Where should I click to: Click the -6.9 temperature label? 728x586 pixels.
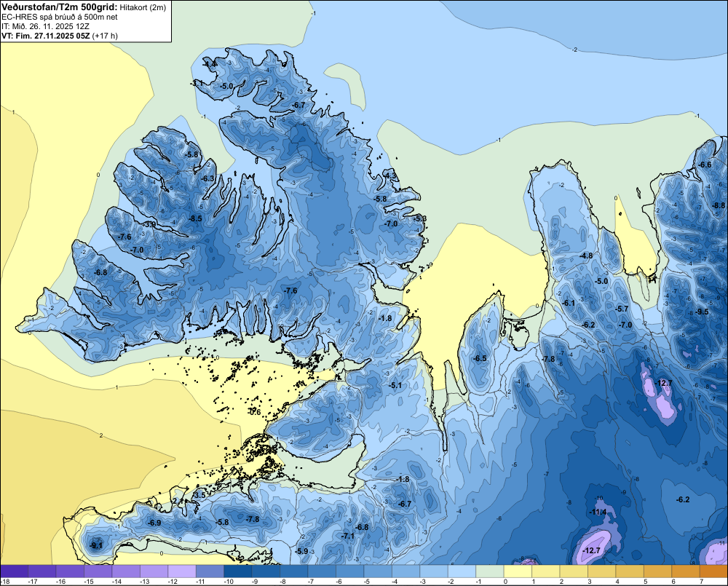[154, 523]
